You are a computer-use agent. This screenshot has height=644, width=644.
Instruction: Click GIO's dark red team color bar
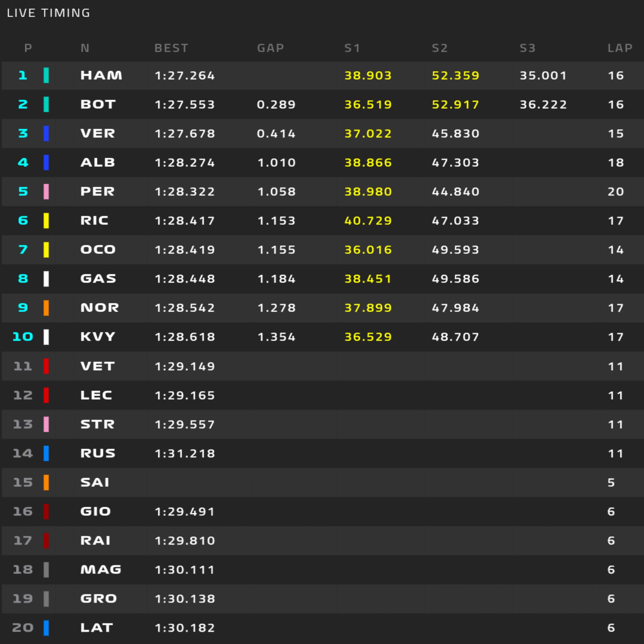pos(46,511)
